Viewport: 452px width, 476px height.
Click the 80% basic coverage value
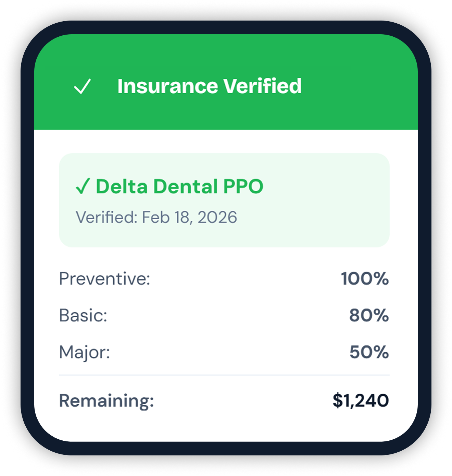tap(369, 315)
